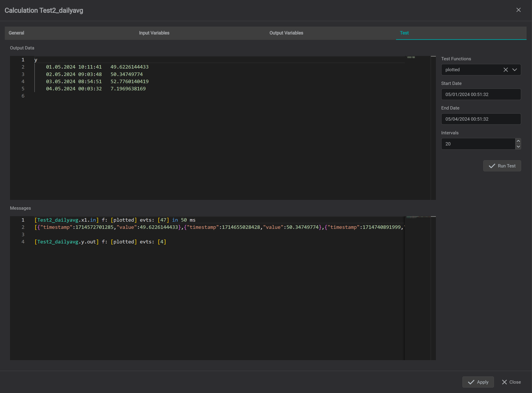Screen dimensions: 532x393
Task: Click the Output Data vertical scrollbar
Action: point(433,128)
